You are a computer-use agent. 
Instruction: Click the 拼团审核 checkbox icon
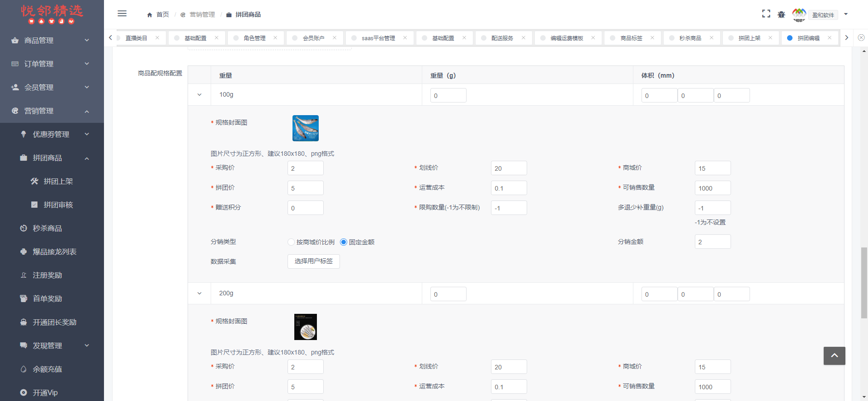[x=34, y=205]
